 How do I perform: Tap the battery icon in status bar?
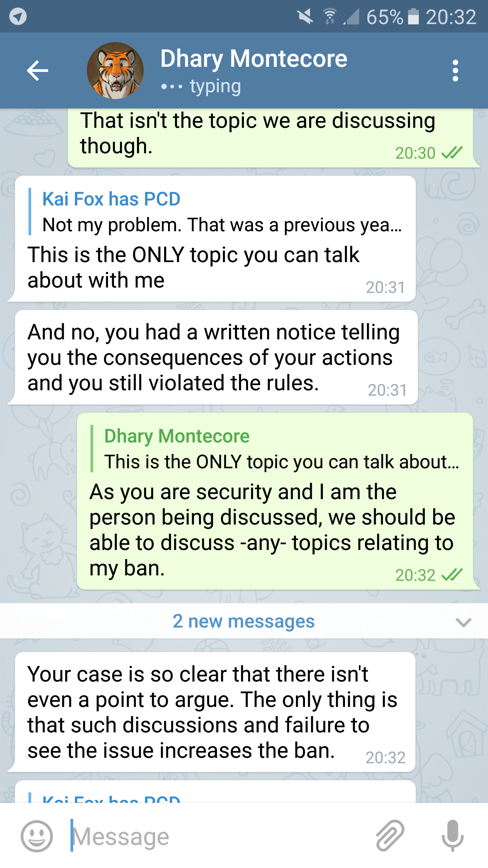click(x=413, y=16)
